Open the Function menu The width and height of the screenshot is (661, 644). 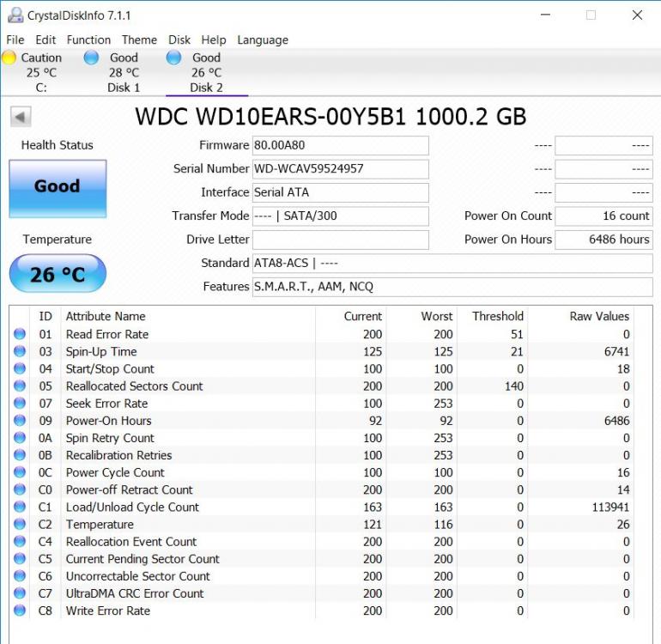tap(88, 39)
